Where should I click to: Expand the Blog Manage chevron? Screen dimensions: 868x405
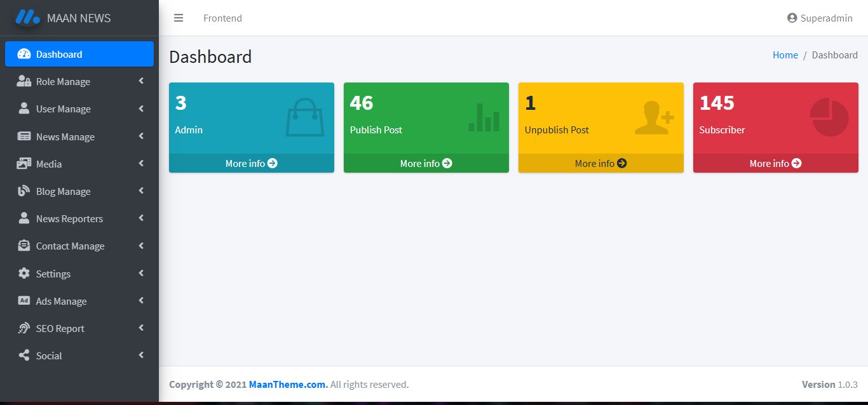tap(141, 191)
